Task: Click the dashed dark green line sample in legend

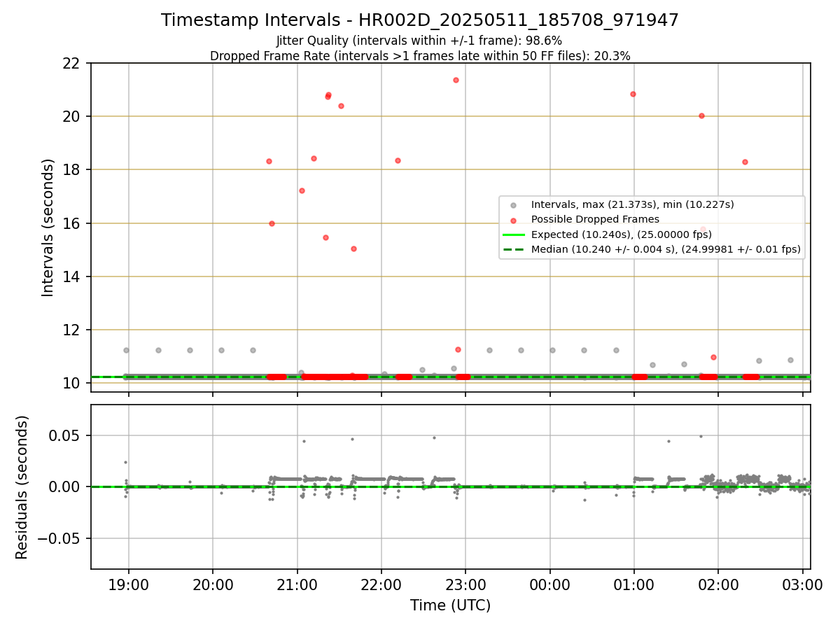Action: tap(513, 249)
